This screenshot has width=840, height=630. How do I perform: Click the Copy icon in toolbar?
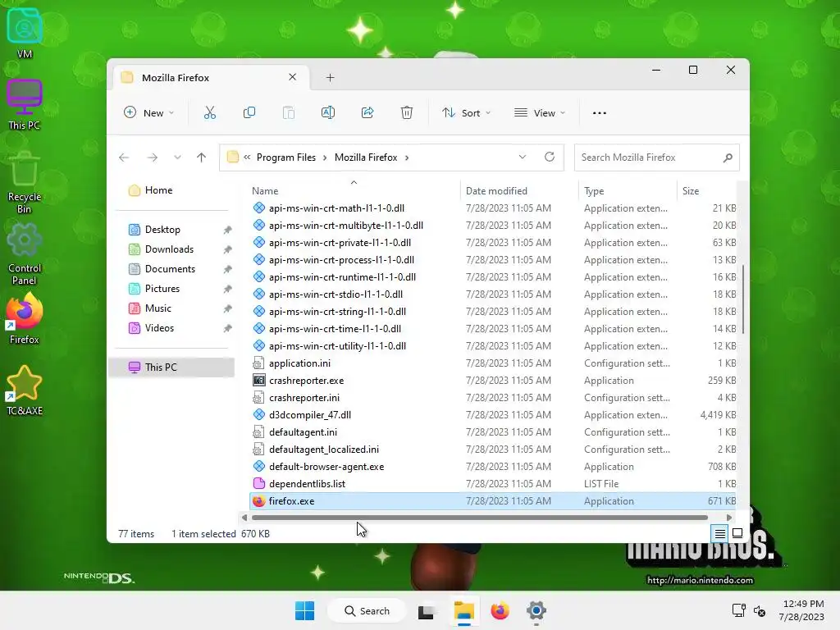249,112
